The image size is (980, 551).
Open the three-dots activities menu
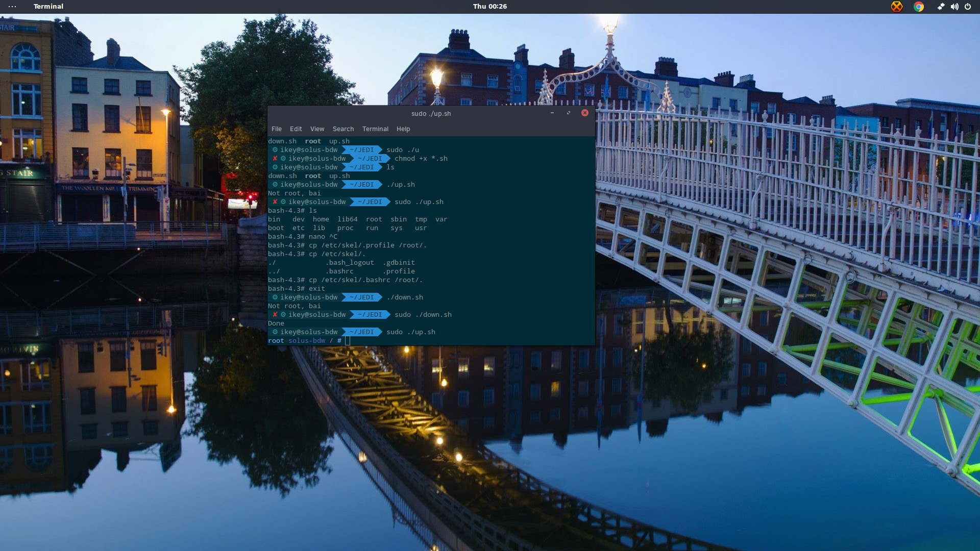pyautogui.click(x=12, y=7)
